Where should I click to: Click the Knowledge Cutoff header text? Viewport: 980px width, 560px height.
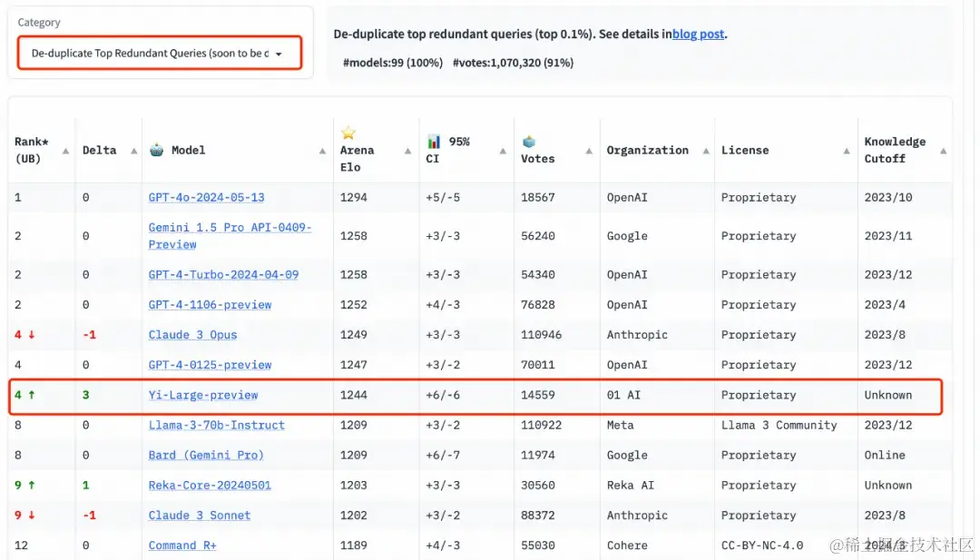(x=895, y=150)
